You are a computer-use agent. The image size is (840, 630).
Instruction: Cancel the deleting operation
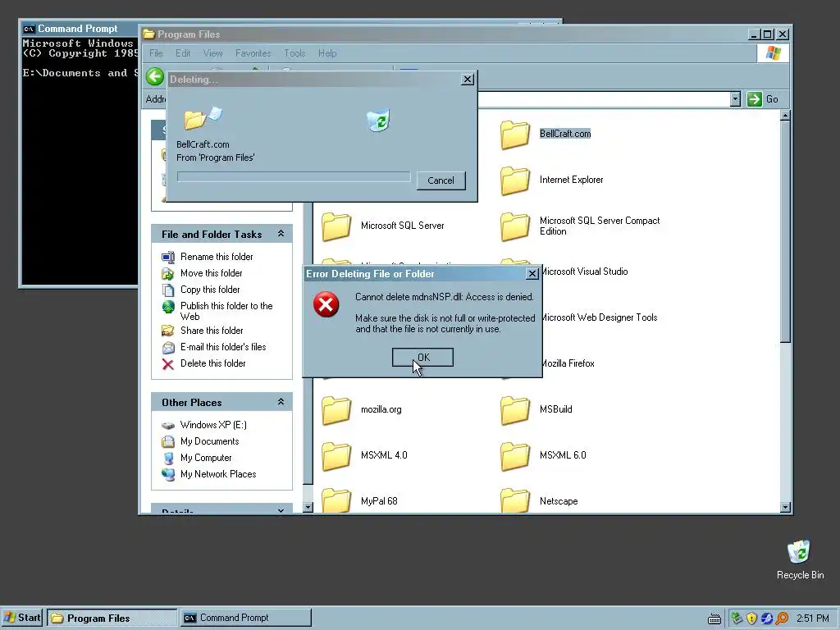tap(441, 180)
